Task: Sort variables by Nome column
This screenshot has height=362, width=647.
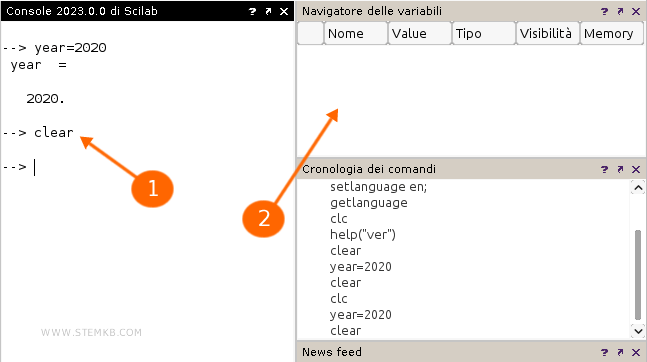Action: pyautogui.click(x=356, y=33)
